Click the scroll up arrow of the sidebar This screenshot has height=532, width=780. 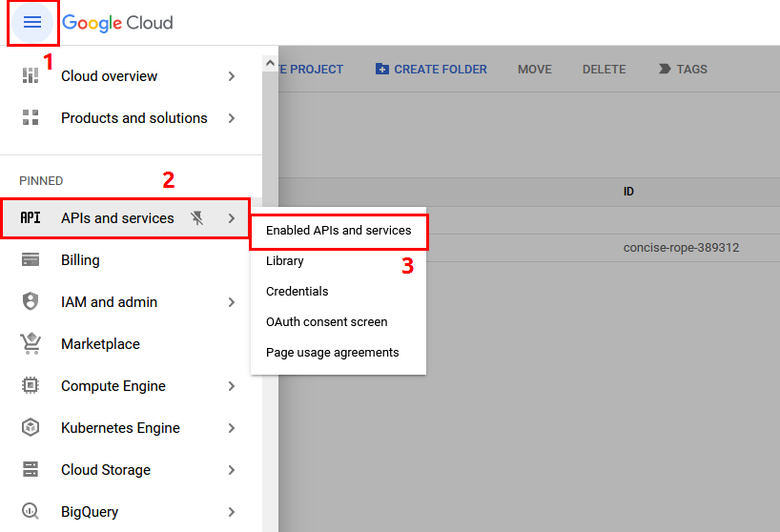pyautogui.click(x=270, y=64)
